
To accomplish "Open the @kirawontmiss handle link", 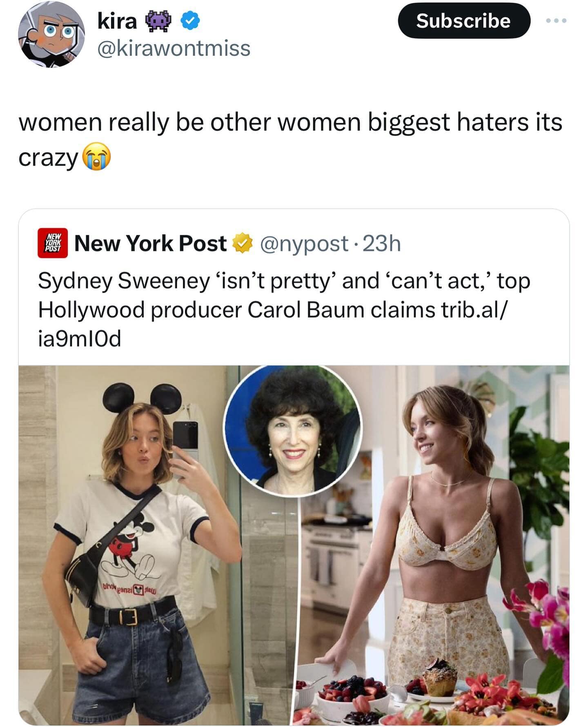I will tap(174, 49).
